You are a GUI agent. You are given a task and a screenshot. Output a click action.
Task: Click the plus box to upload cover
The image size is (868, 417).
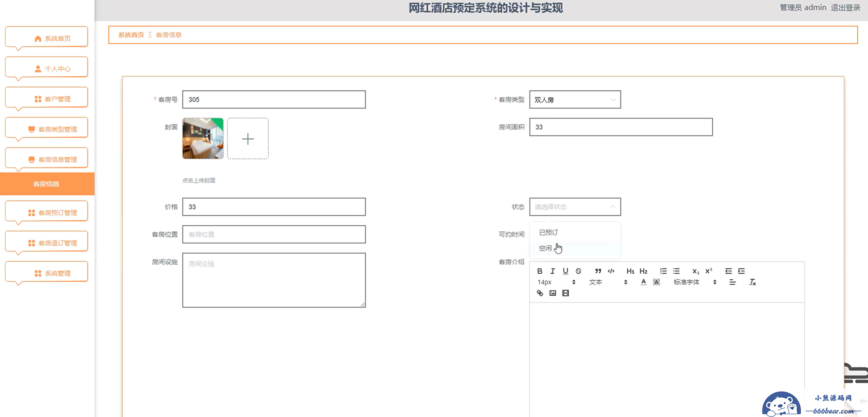click(x=248, y=139)
